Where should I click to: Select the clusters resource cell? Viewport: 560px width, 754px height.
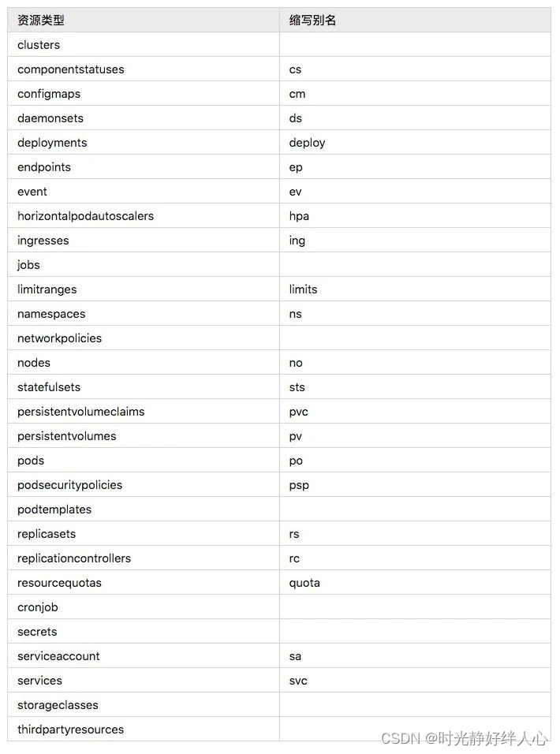[x=39, y=45]
